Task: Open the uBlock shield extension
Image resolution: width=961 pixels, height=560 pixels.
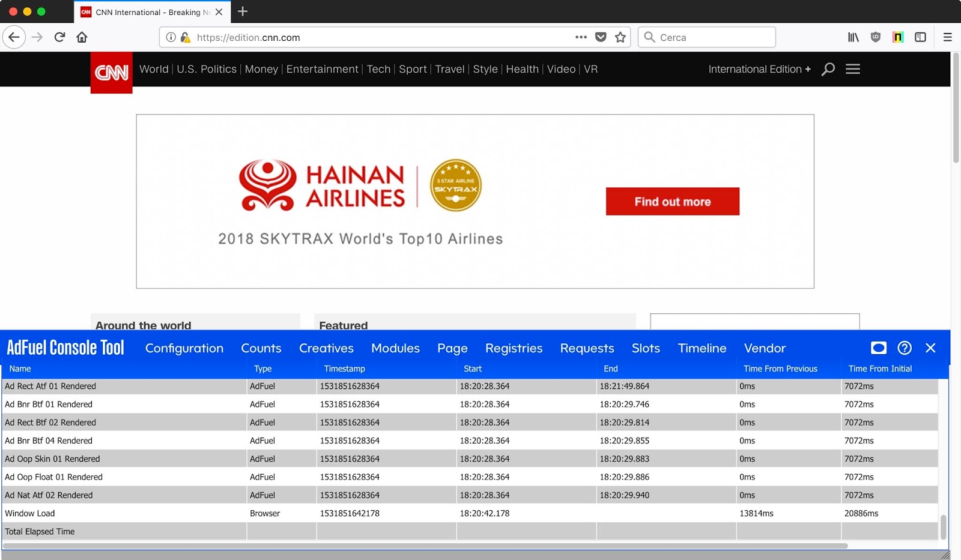Action: pyautogui.click(x=876, y=37)
